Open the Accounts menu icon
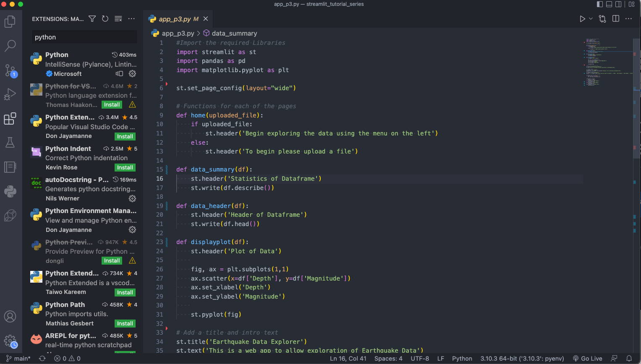641x364 pixels. coord(10,316)
